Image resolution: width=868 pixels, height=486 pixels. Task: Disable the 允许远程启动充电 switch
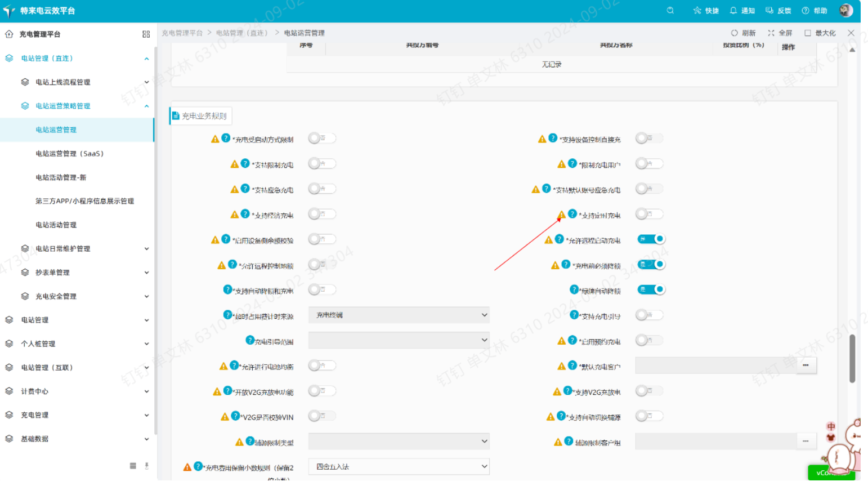pos(651,239)
